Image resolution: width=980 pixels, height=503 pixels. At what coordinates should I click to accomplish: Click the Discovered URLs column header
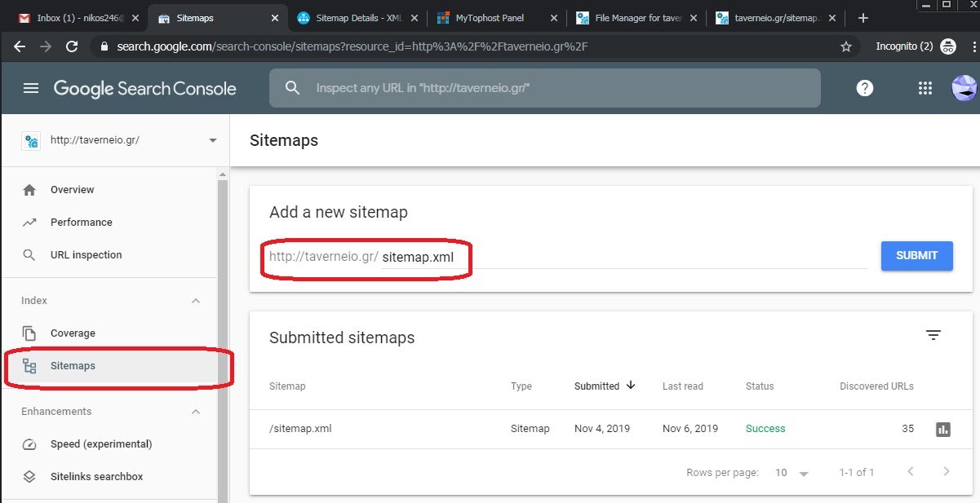pos(876,386)
